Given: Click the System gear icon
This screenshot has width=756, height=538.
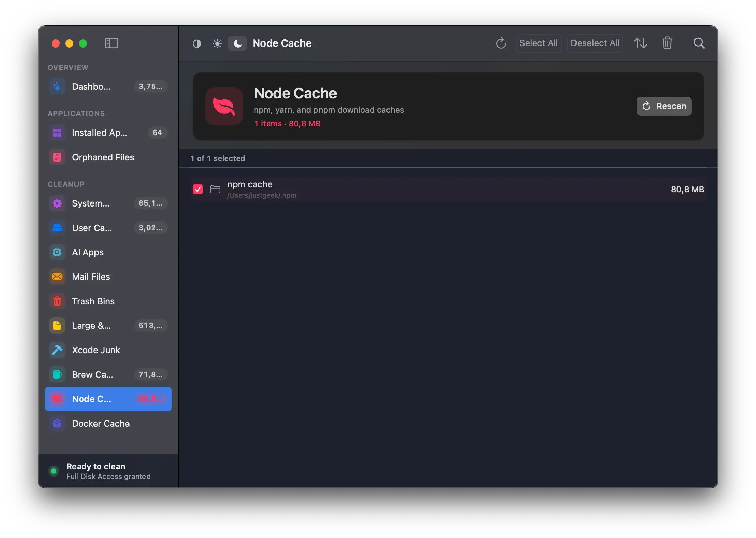Looking at the screenshot, I should click(x=57, y=203).
